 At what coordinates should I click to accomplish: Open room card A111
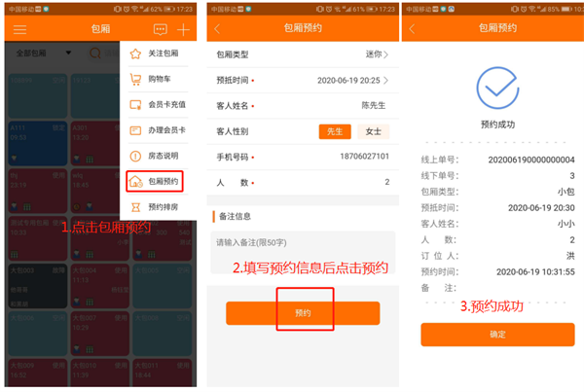point(38,143)
